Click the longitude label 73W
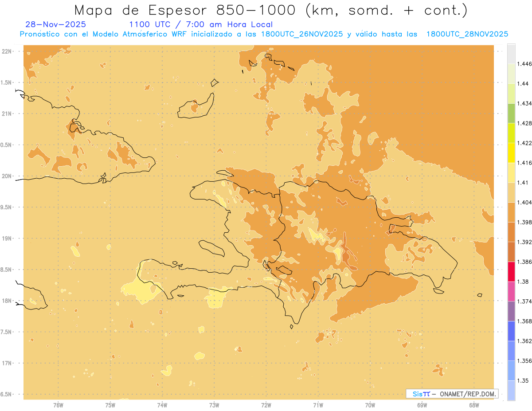The image size is (532, 411). 214,405
